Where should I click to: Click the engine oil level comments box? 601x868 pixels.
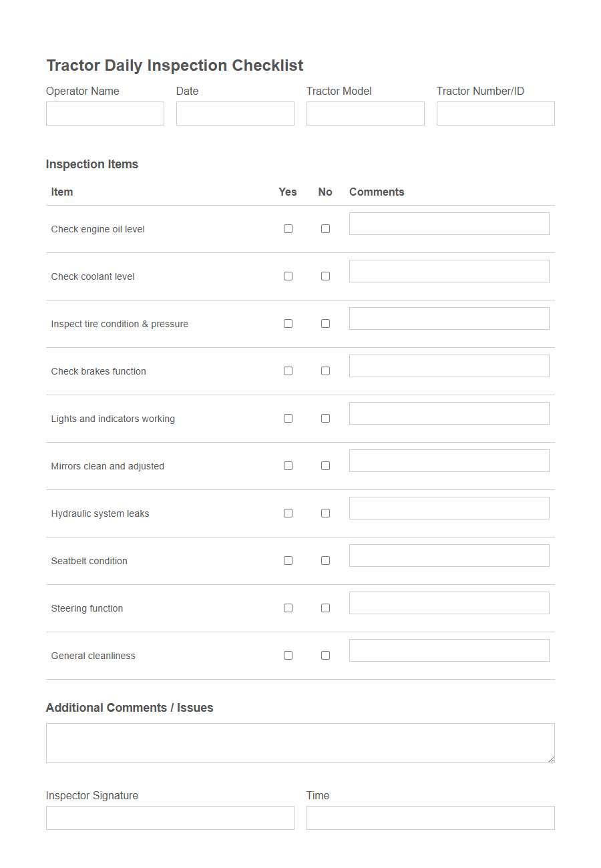point(449,223)
